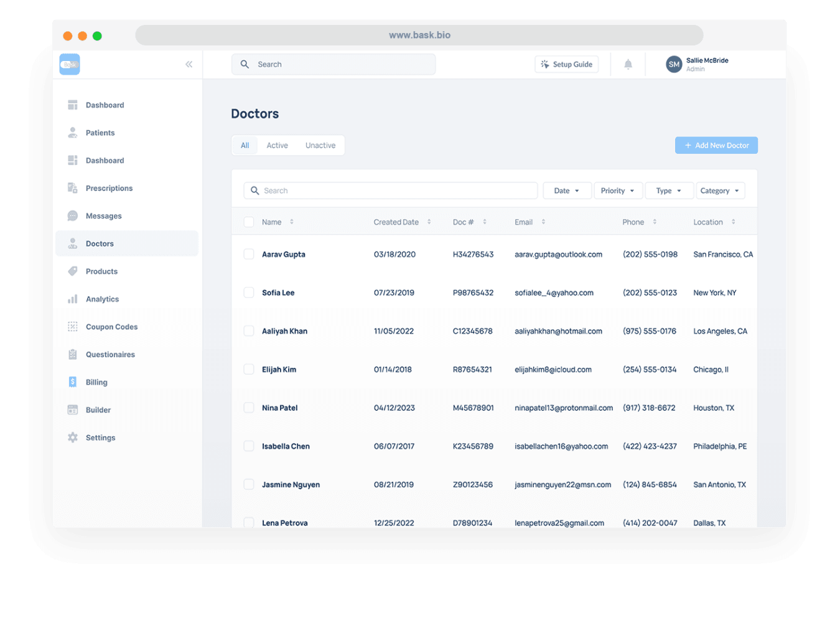Open Prescriptions from the sidebar icon

(x=73, y=188)
